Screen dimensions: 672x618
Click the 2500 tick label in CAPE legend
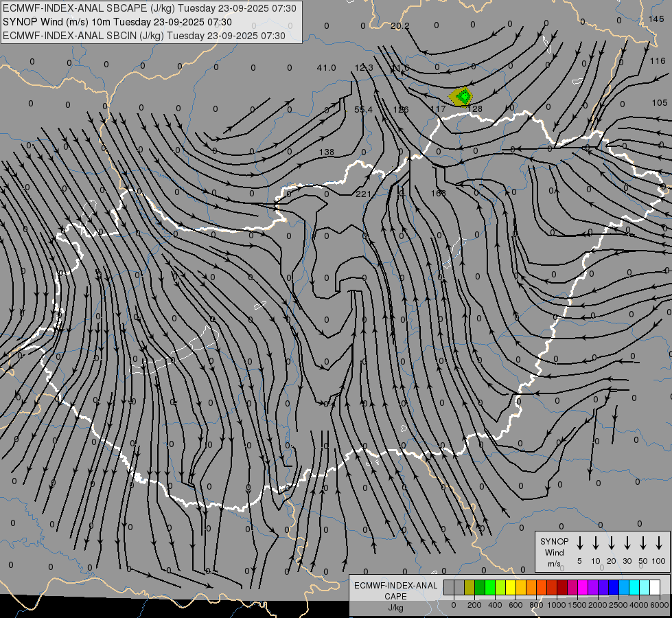coord(618,605)
